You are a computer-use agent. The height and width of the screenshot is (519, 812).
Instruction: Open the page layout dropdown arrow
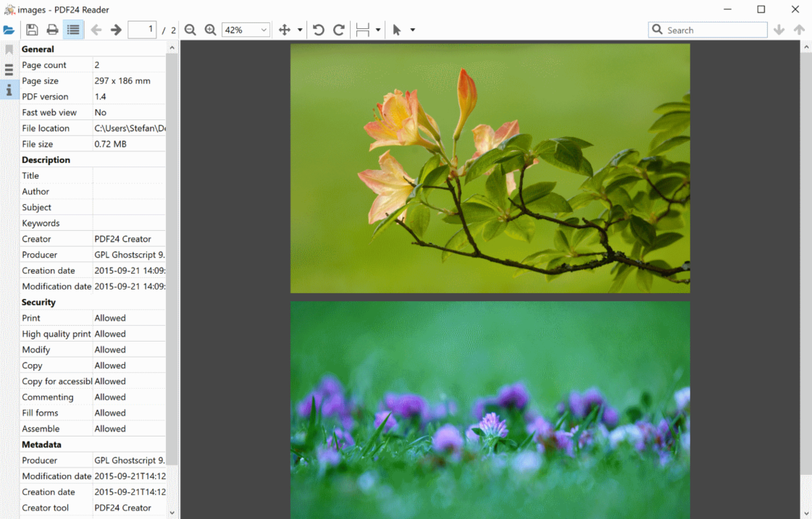click(x=378, y=30)
